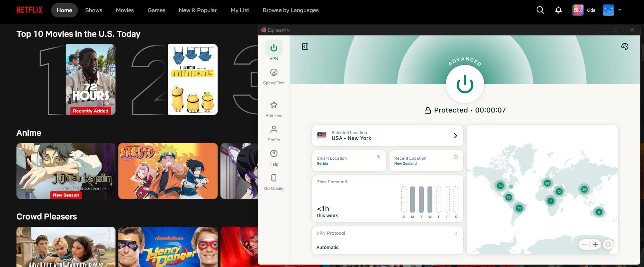Open the Henry Danger thumbnail
The height and width of the screenshot is (267, 644).
coord(168,247)
